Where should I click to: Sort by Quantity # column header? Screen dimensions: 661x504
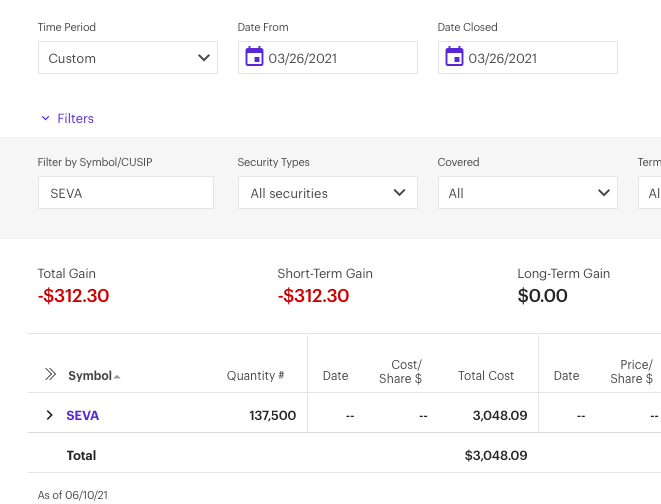click(255, 376)
